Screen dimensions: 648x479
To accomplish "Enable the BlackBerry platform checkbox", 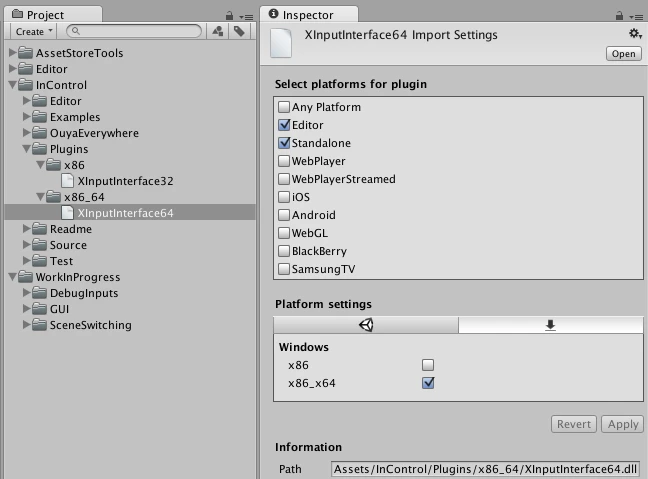I will point(284,251).
